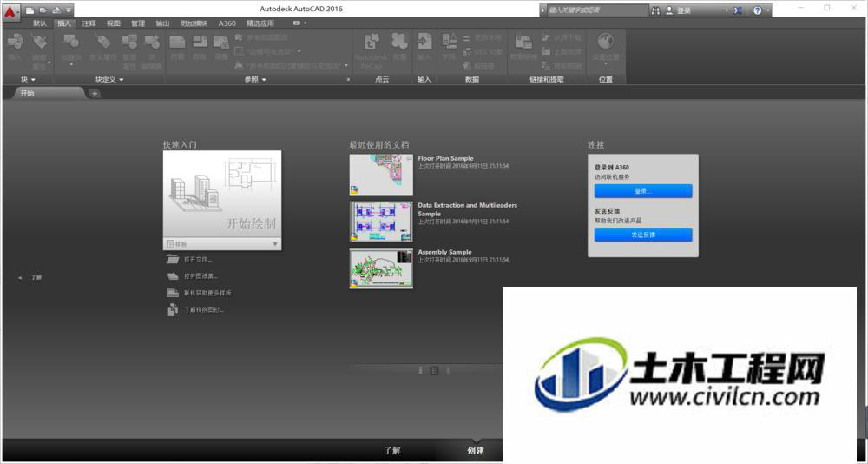The width and height of the screenshot is (868, 464).
Task: Expand the Help dropdown arrow
Action: [768, 10]
